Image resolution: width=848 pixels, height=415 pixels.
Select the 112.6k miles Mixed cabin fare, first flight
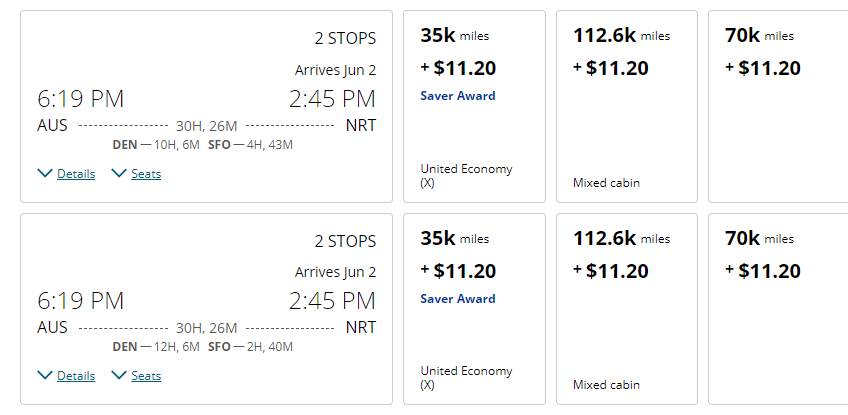click(626, 106)
